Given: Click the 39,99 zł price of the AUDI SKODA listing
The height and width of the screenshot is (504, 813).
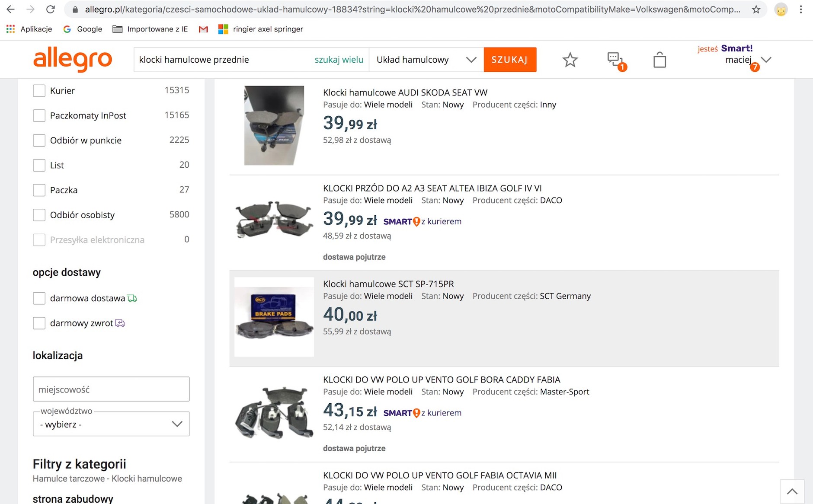Looking at the screenshot, I should [350, 123].
